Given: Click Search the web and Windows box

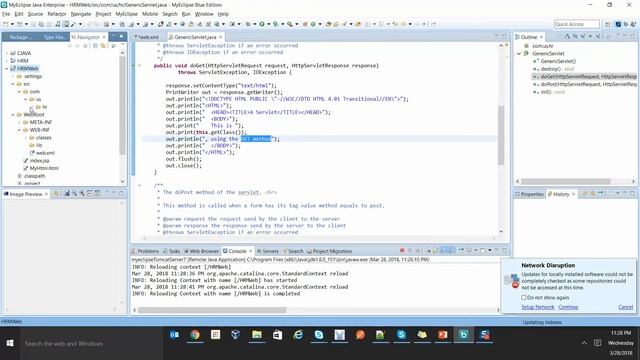Looking at the screenshot, I should tap(92, 344).
